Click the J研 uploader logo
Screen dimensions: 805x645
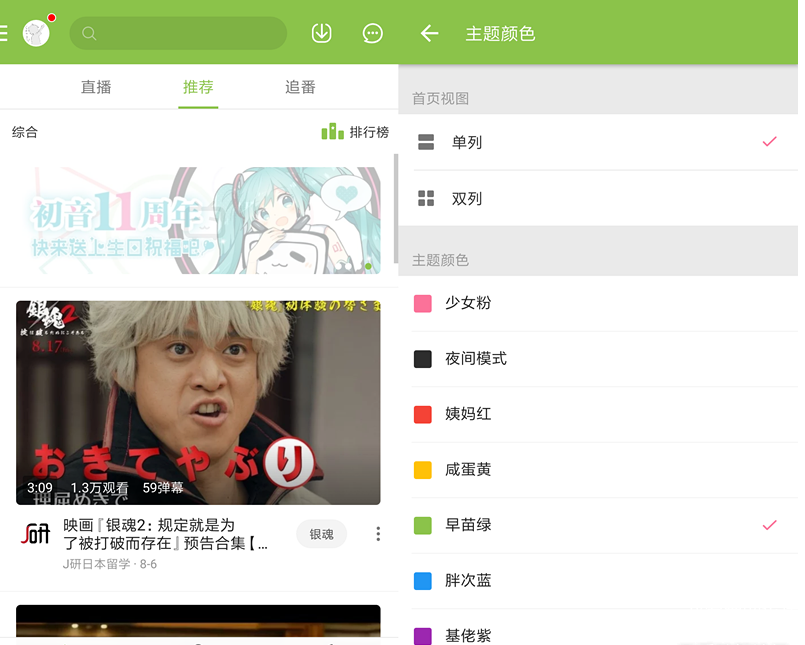tap(35, 534)
